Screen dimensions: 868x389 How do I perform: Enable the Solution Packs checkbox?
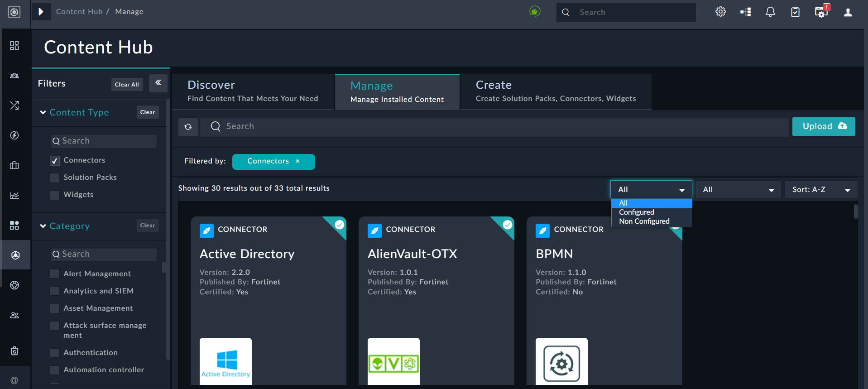(55, 178)
